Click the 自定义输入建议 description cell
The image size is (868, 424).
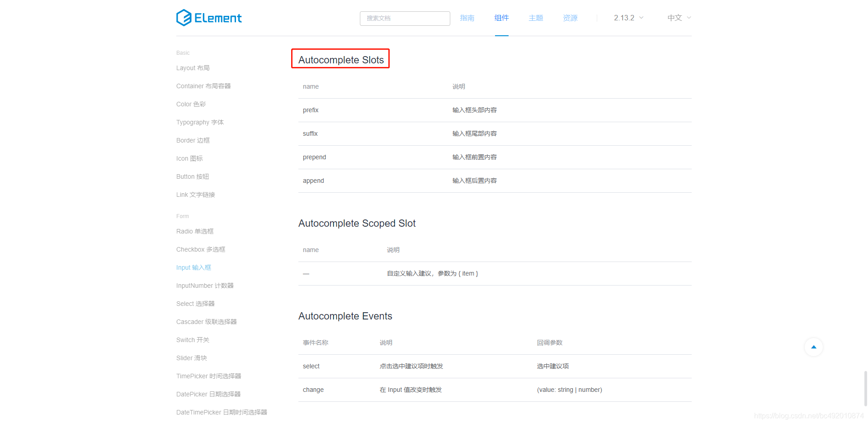[x=432, y=273]
